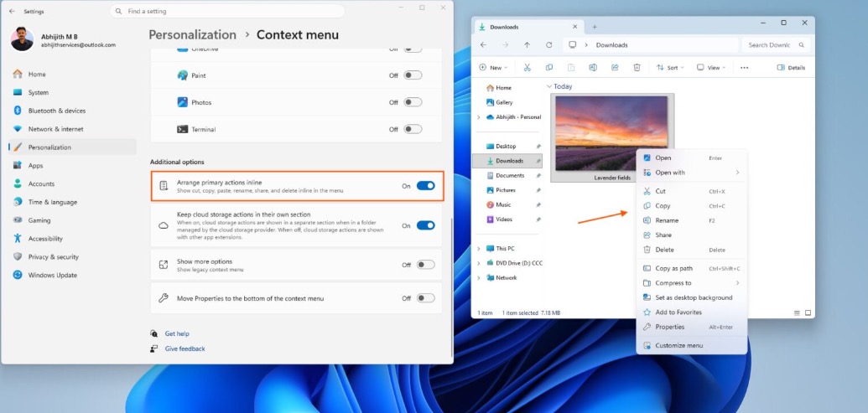Screen dimensions: 868x413
Task: Open System settings page
Action: pos(72,92)
